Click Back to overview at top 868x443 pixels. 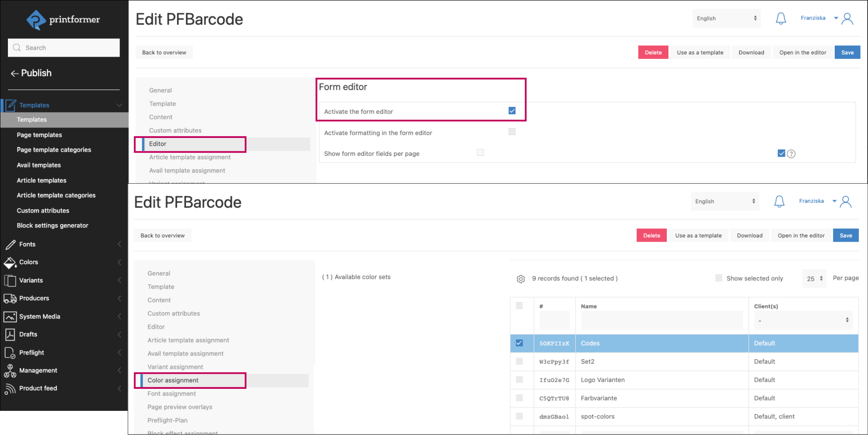(164, 53)
